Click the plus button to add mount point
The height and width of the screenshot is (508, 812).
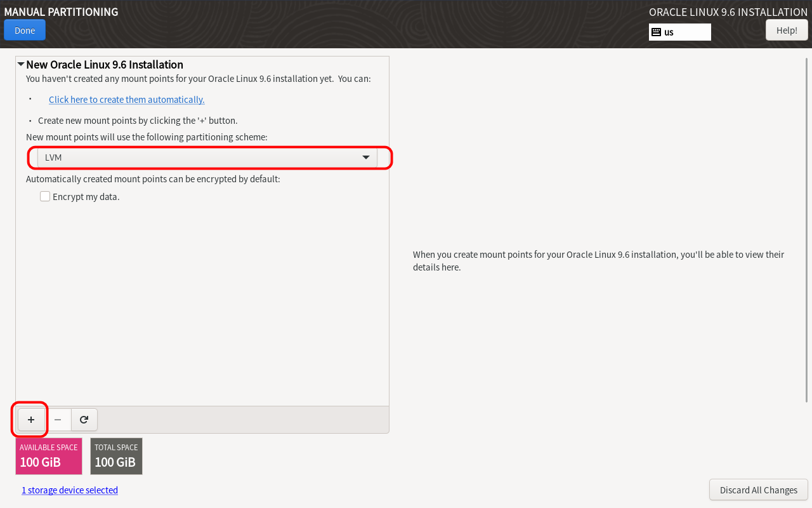point(31,420)
